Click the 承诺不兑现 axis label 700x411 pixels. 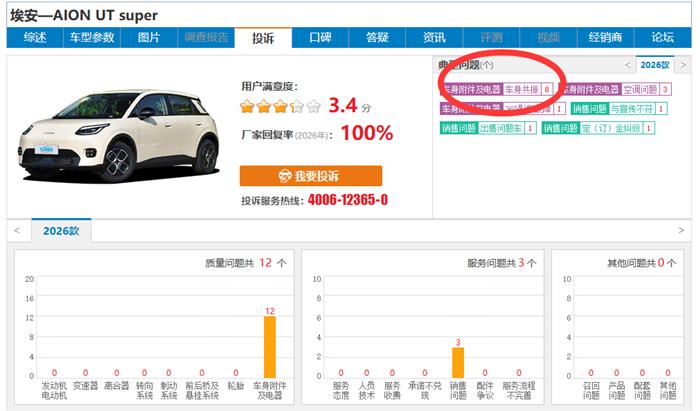pyautogui.click(x=425, y=390)
